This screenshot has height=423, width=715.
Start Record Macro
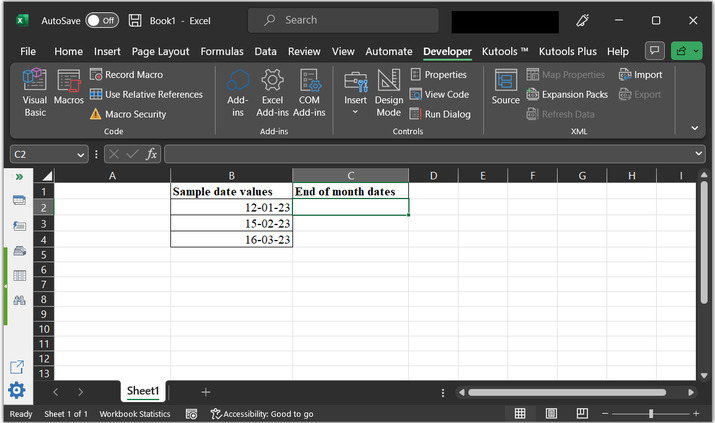tap(126, 74)
